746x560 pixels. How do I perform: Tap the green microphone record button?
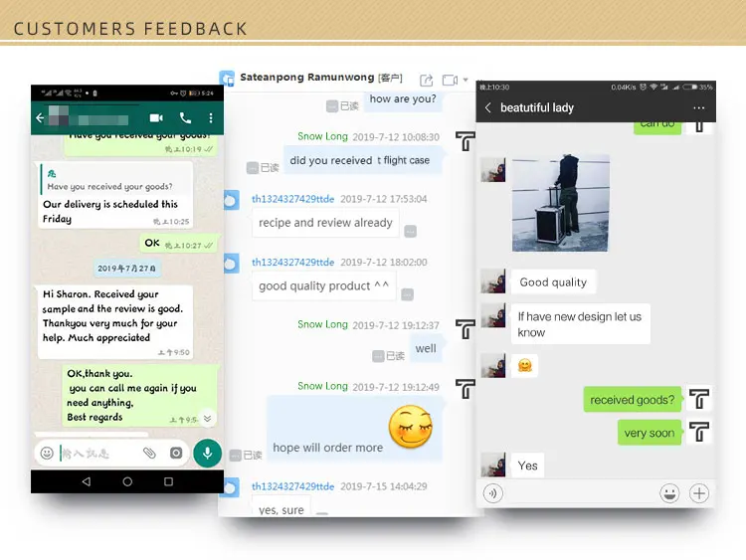[208, 453]
